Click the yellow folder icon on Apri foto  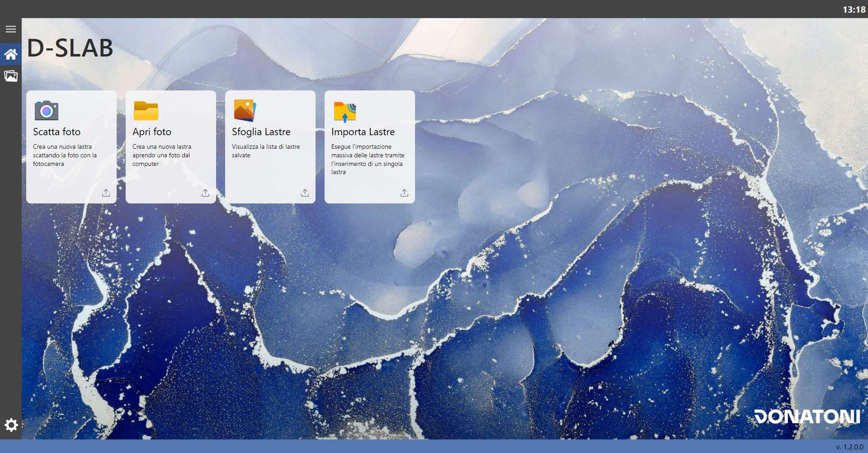click(x=146, y=111)
